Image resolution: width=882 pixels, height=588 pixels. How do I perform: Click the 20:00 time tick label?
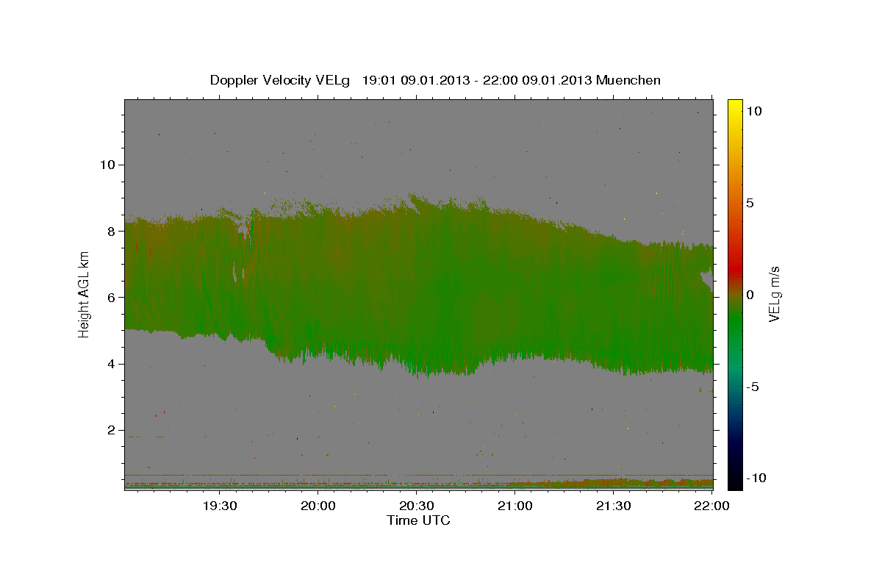[x=318, y=506]
